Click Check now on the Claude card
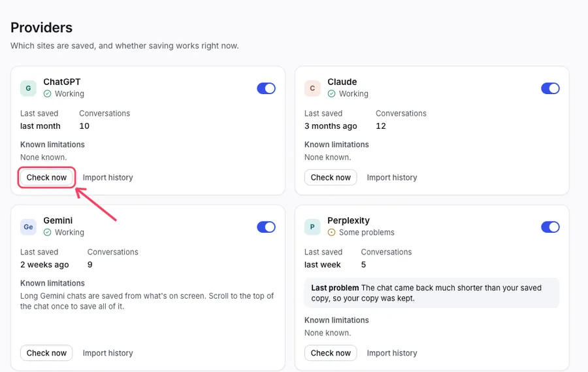This screenshot has width=588, height=372. click(x=331, y=178)
